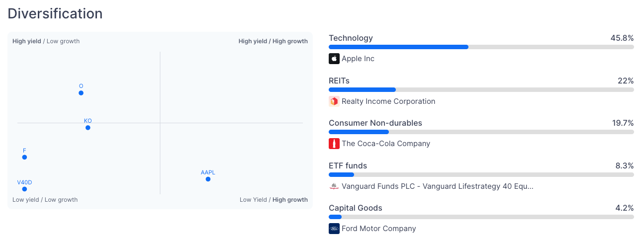Image resolution: width=644 pixels, height=240 pixels.
Task: Click the REITs allocation progress bar
Action: [x=481, y=90]
